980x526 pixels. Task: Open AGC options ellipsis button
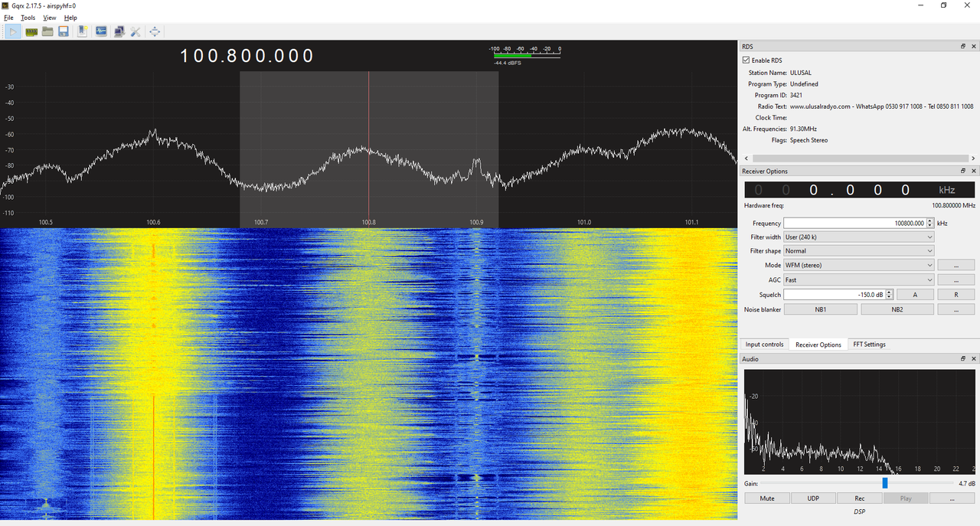pos(956,280)
